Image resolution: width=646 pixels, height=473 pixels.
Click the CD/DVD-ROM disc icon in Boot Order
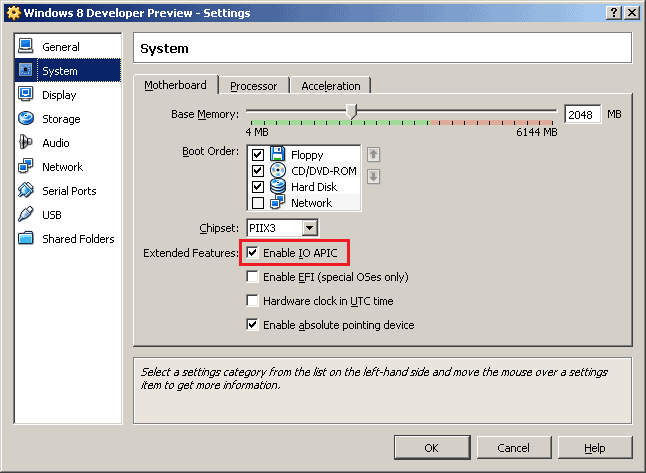coord(278,170)
